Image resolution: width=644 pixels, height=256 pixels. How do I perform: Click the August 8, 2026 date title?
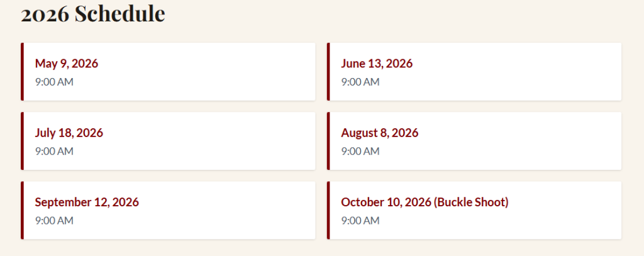379,133
